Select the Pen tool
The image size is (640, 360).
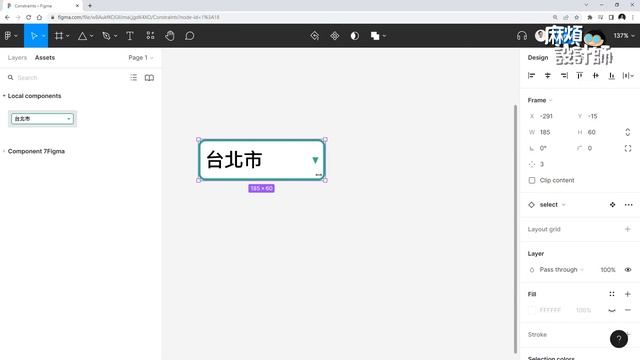pos(106,36)
